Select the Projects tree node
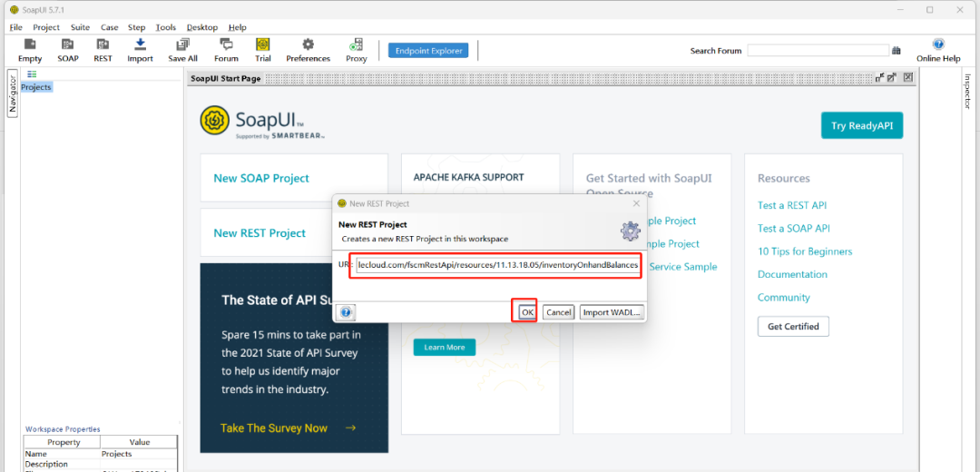The image size is (980, 472). coord(36,87)
